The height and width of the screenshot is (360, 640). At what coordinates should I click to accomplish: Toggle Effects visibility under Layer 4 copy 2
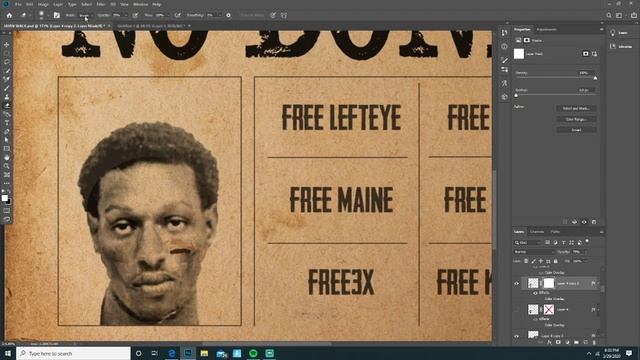535,293
